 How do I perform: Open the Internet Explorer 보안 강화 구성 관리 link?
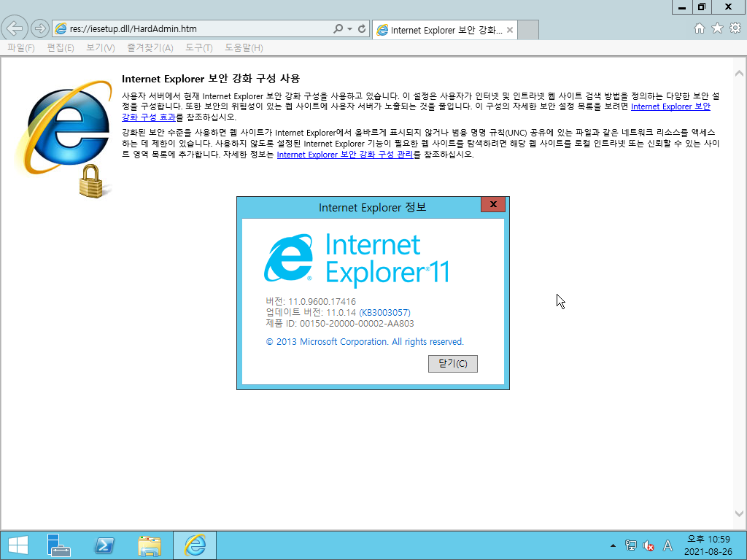[345, 155]
